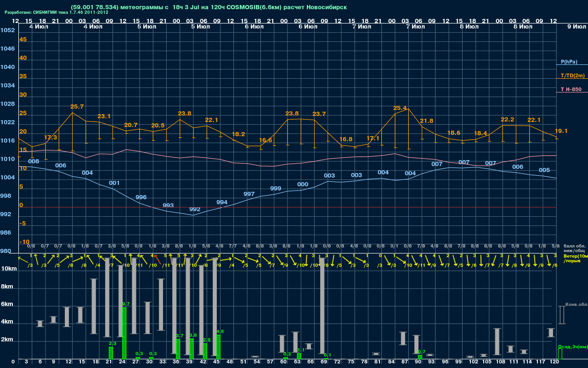Screen dimensions: 588x368
Task: Click the 25.4 temperature peak label
Action: click(x=400, y=108)
